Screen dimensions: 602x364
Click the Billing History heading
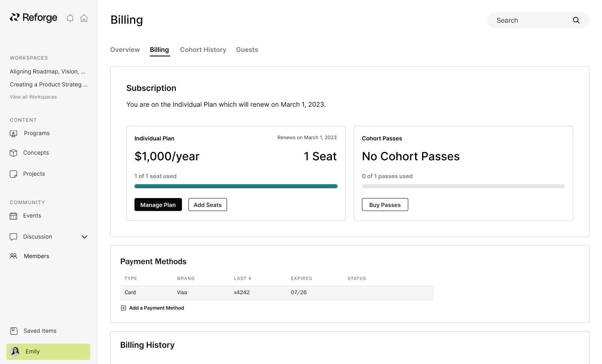click(147, 345)
